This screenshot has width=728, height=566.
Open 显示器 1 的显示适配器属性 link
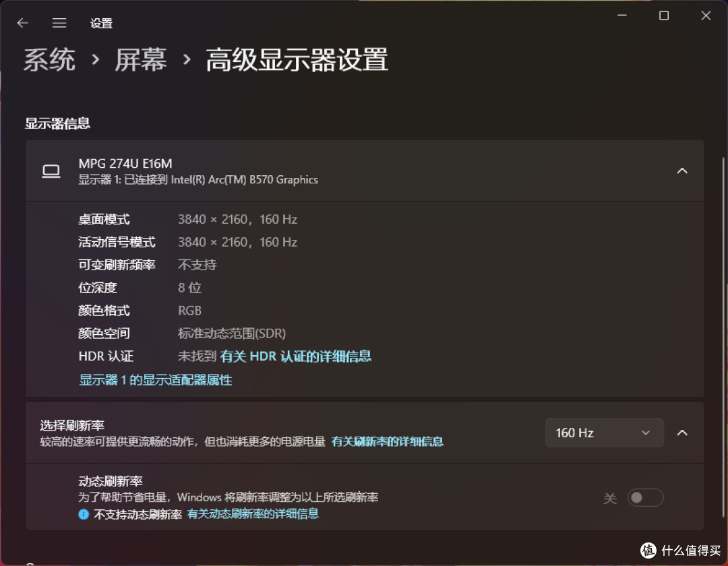155,380
